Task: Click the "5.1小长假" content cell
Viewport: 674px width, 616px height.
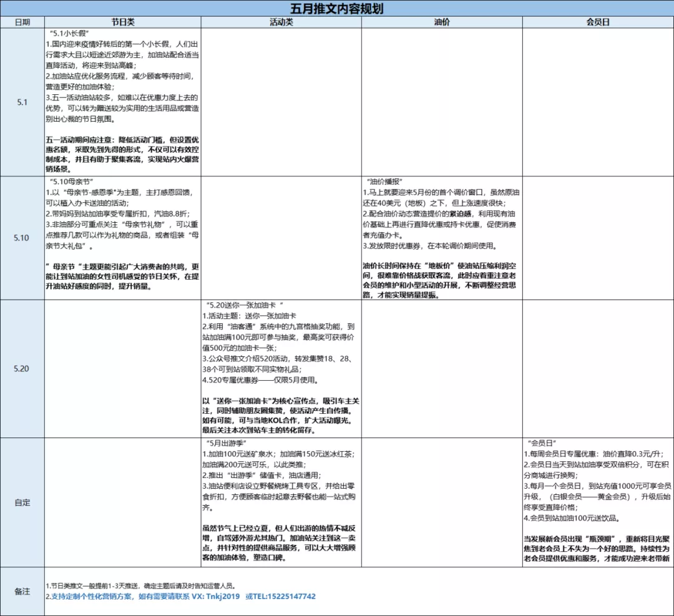Action: (123, 102)
